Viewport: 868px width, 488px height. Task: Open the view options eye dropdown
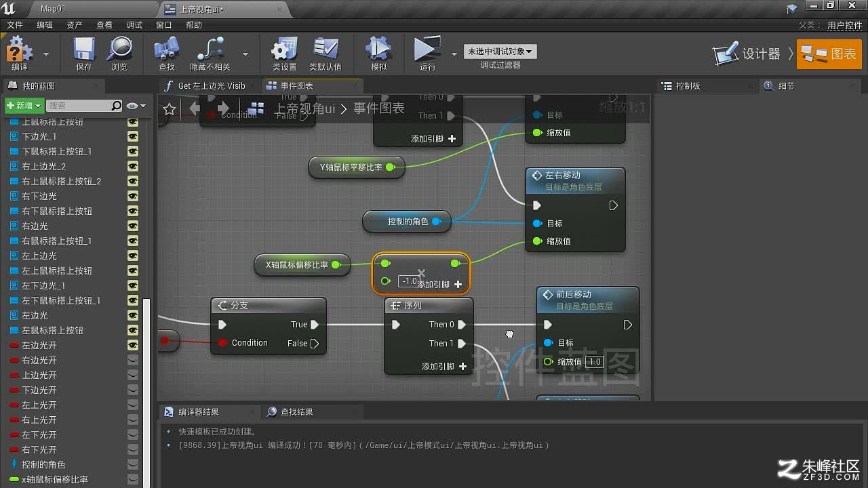click(x=136, y=106)
